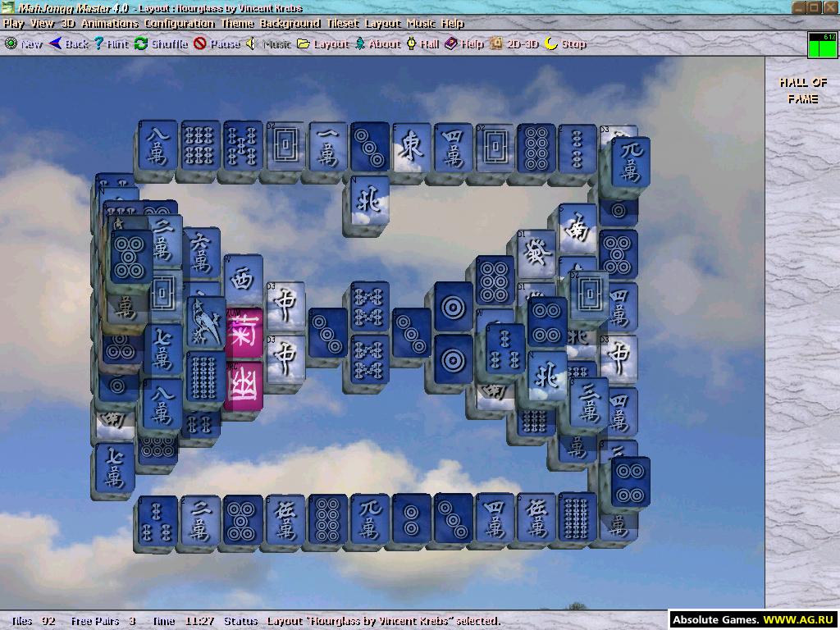Viewport: 840px width, 630px height.
Task: Select the nine-bamboo tile in bottom row right
Action: [577, 518]
